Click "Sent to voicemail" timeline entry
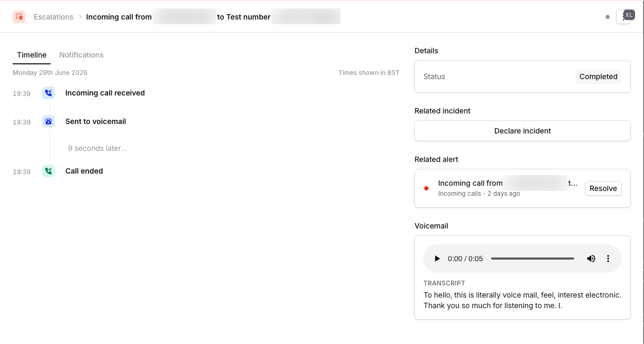Viewport: 644px width, 344px height. tap(95, 121)
